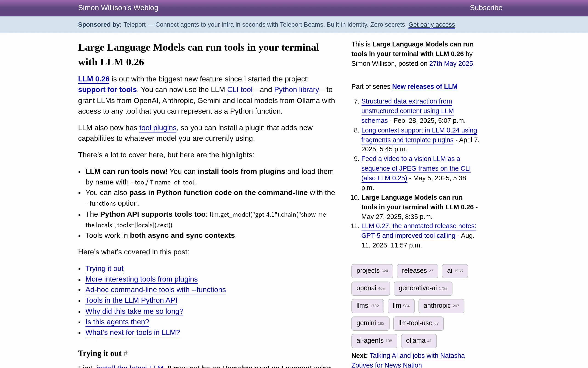
Task: Select the anthropic tag
Action: 441,306
